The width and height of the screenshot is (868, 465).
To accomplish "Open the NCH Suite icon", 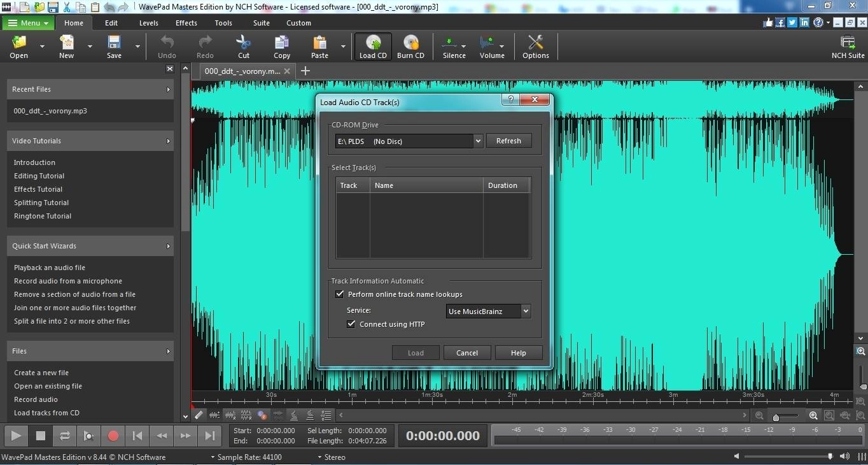I will tap(848, 43).
